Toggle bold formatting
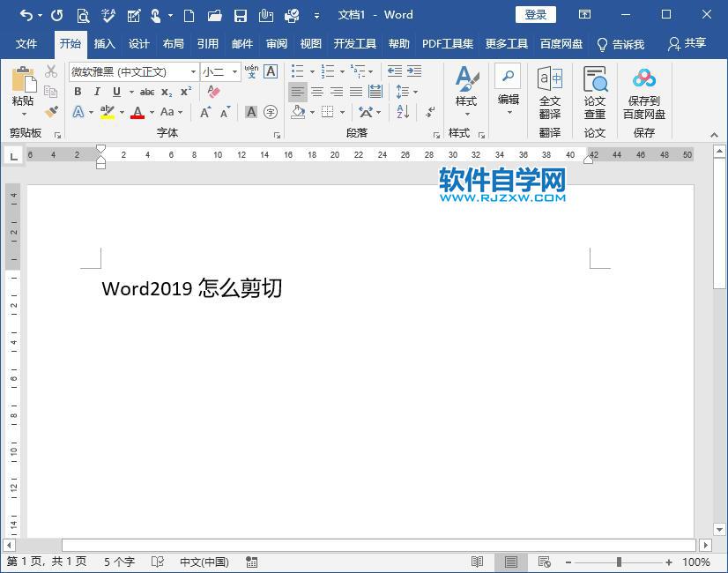The height and width of the screenshot is (573, 728). click(78, 91)
